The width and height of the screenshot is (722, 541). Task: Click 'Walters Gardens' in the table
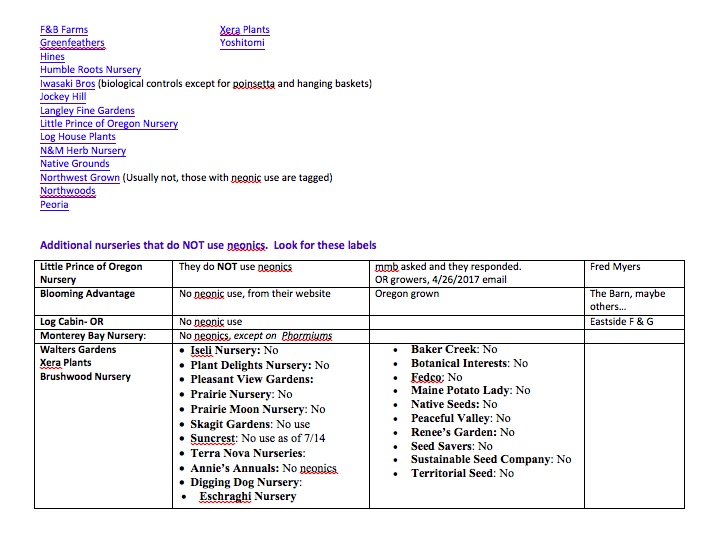[78, 350]
